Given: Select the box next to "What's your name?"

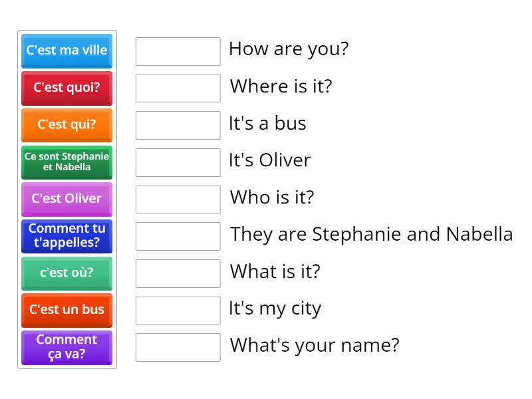Looking at the screenshot, I should pos(178,346).
